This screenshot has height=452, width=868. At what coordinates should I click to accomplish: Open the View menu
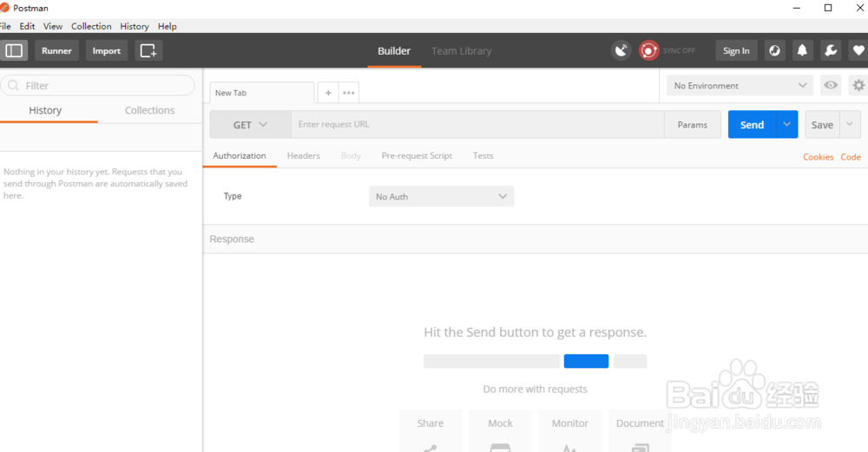pyautogui.click(x=53, y=26)
